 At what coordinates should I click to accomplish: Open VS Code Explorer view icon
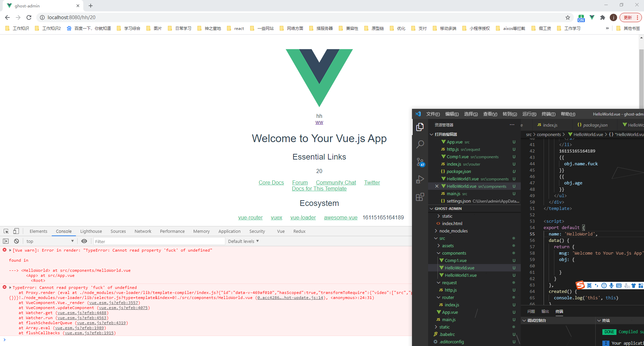[420, 127]
